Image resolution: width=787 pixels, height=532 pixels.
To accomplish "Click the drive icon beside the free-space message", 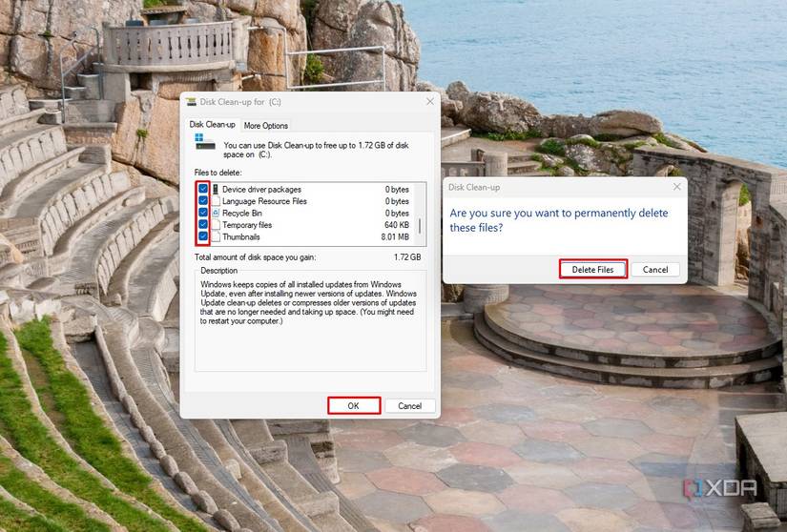I will pos(205,142).
